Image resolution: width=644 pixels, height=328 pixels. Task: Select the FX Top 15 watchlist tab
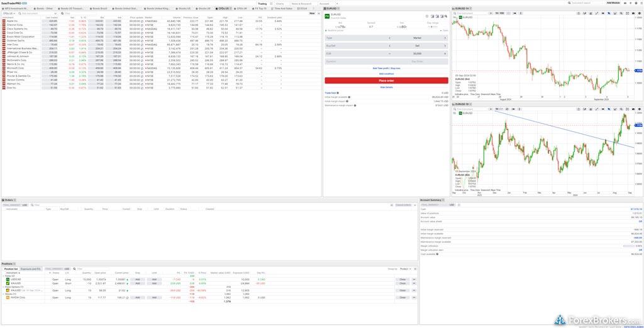click(x=259, y=8)
